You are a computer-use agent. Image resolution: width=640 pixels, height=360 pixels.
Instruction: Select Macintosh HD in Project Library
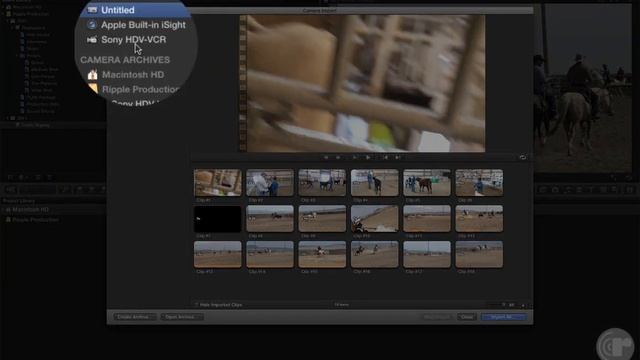(31, 209)
